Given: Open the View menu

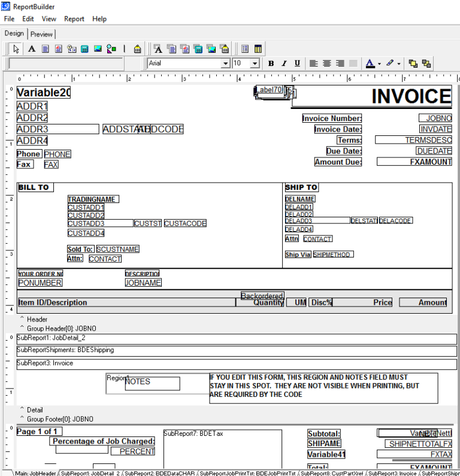Looking at the screenshot, I should (x=49, y=19).
